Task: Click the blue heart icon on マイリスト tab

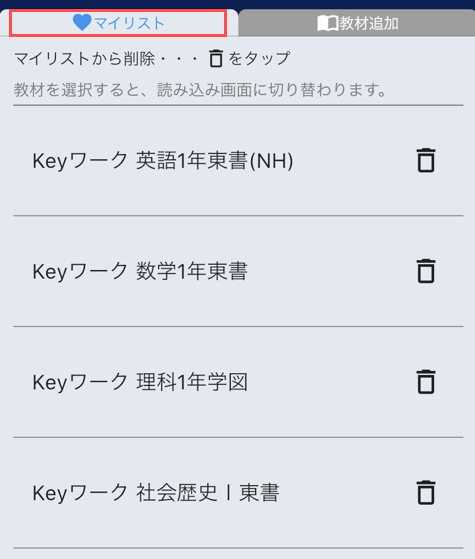Action: (82, 22)
